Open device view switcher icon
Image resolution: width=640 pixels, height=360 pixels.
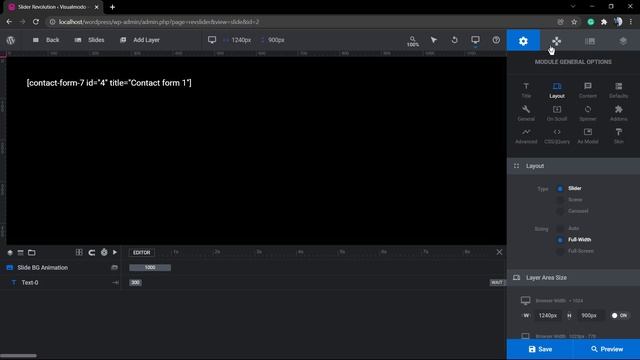(x=475, y=40)
